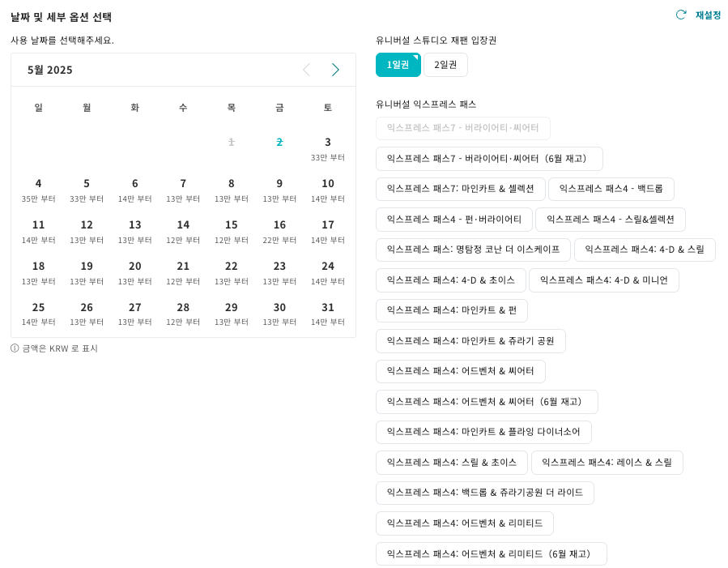This screenshot has width=728, height=568.
Task: Select May 20 on the calendar
Action: (135, 272)
